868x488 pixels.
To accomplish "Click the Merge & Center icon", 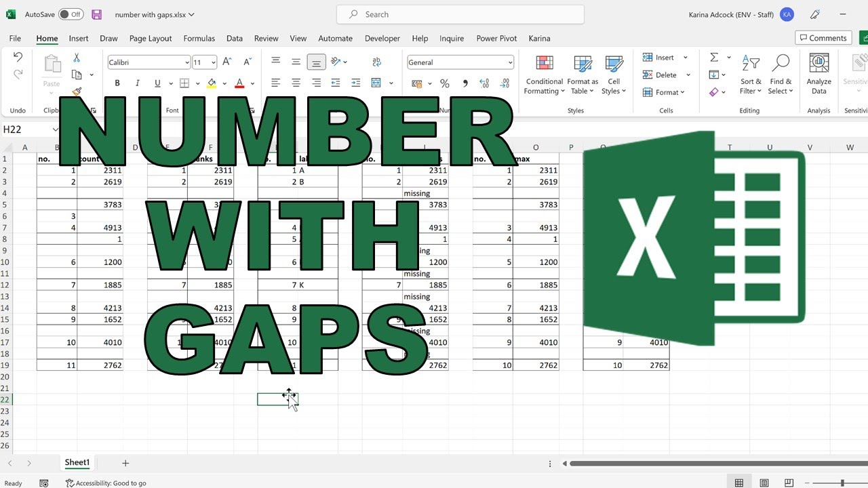I will tap(376, 83).
